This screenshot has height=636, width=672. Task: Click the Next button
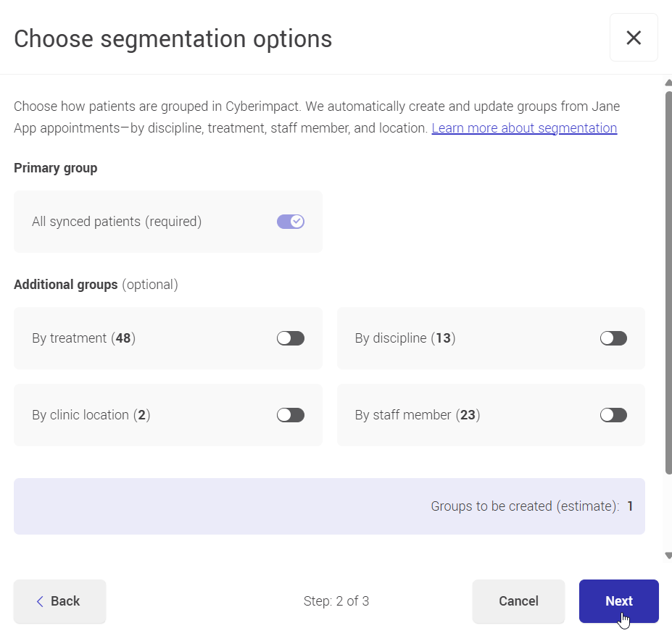(618, 601)
